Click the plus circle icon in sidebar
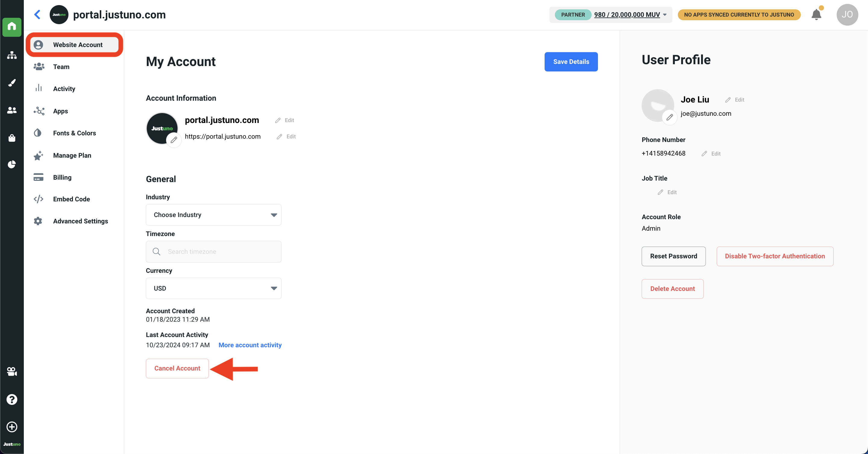Image resolution: width=868 pixels, height=454 pixels. [x=12, y=427]
